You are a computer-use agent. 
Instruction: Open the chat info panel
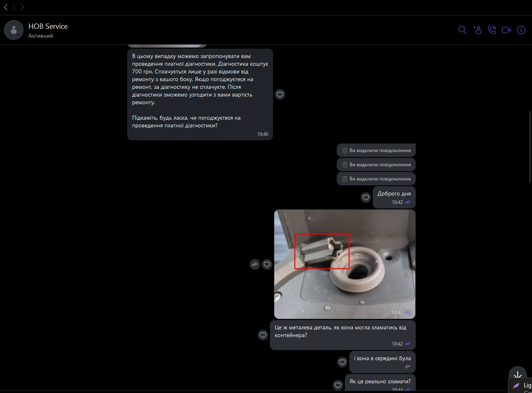point(521,30)
